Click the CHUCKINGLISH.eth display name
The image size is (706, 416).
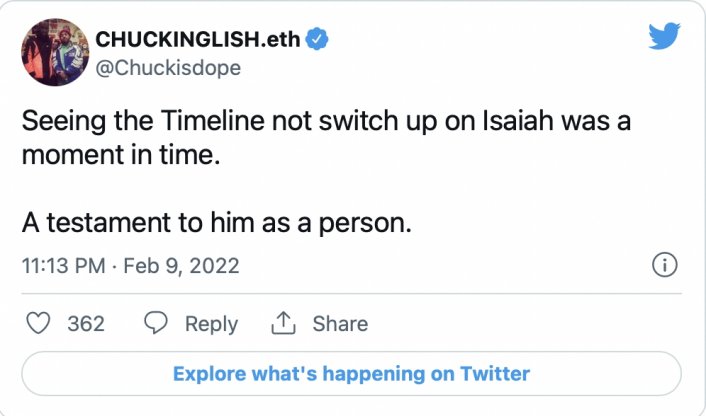(x=198, y=40)
